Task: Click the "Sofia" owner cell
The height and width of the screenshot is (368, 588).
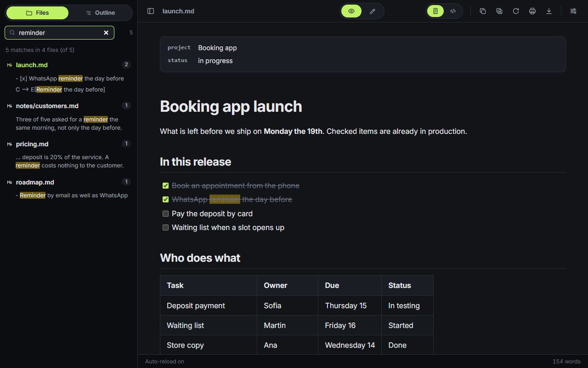Action: (x=288, y=305)
